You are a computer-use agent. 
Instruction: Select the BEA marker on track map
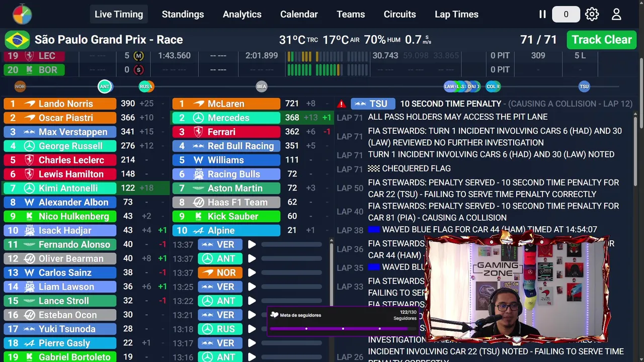coord(261,86)
